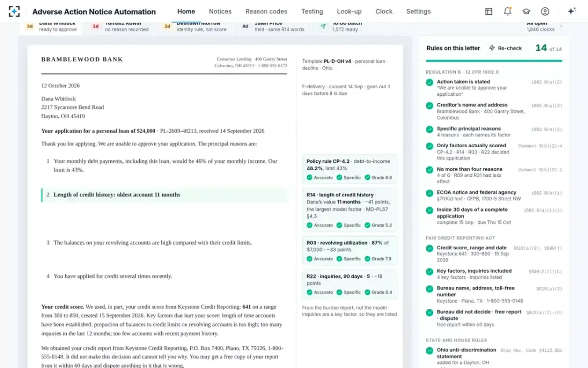This screenshot has width=588, height=368.
Task: Click the green rules progress bar
Action: (494, 61)
